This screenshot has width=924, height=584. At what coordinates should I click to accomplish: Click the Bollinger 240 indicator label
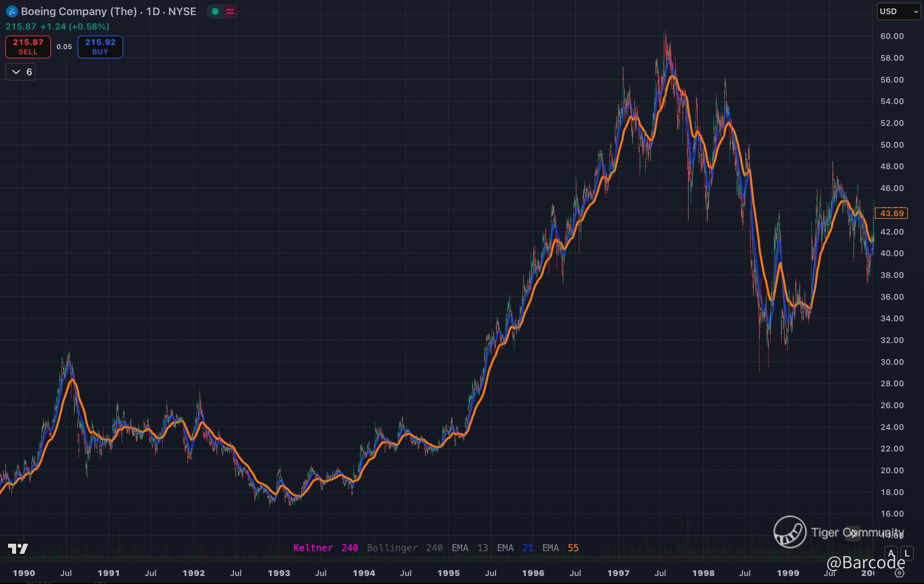point(405,547)
